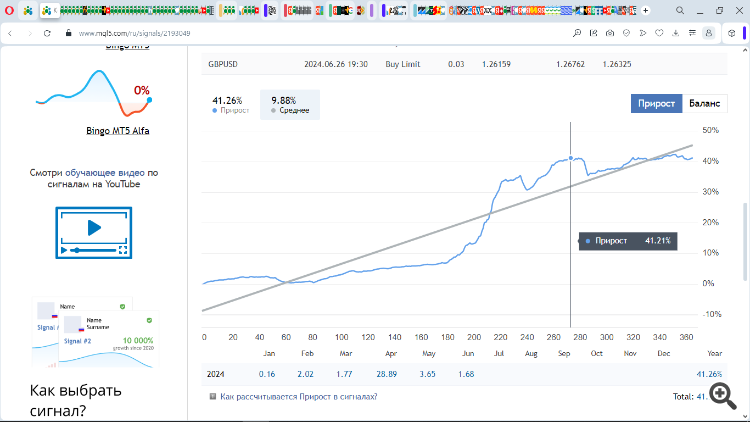
Task: View site security padlock info
Action: pyautogui.click(x=68, y=33)
